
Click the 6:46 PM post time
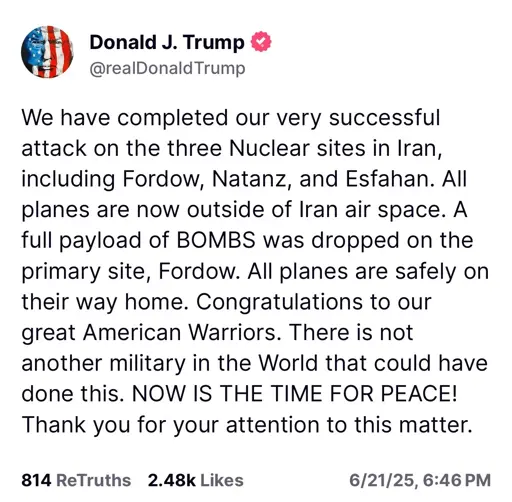pos(457,481)
